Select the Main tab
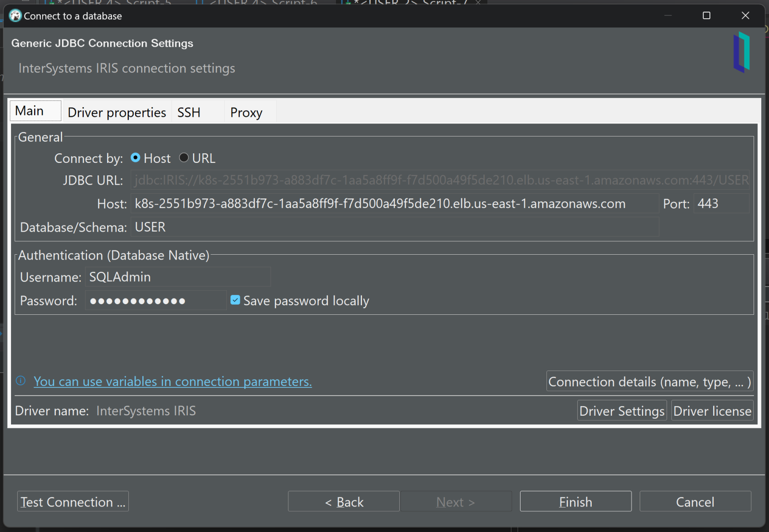This screenshot has height=532, width=769. pos(30,111)
